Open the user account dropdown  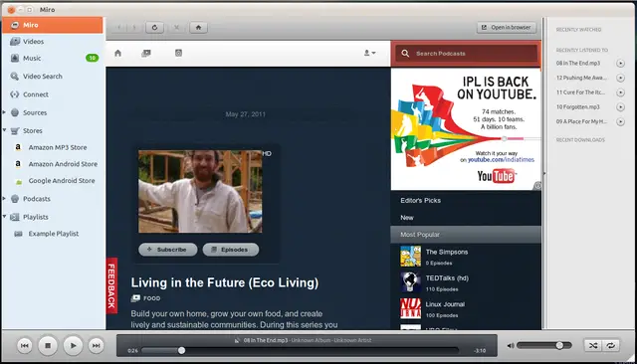[x=369, y=53]
